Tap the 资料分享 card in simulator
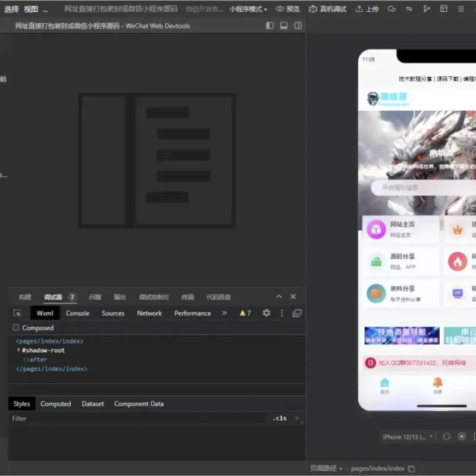 tap(400, 293)
